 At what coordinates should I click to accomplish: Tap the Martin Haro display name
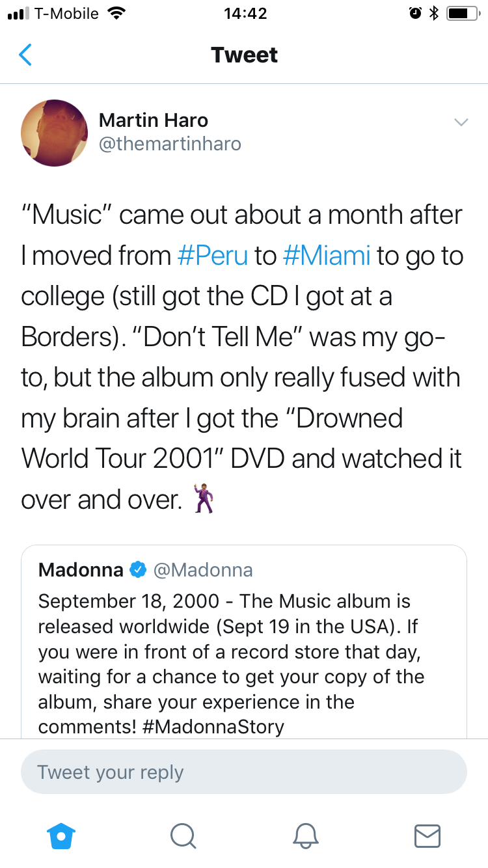(x=154, y=120)
